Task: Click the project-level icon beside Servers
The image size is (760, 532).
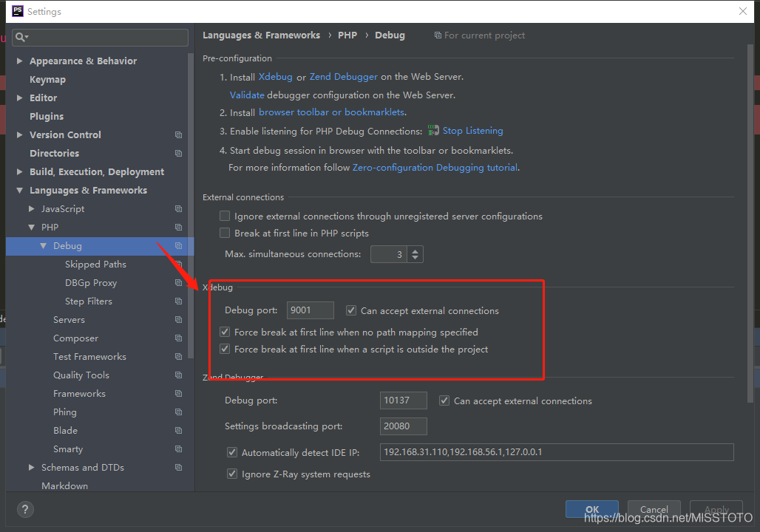Action: [x=178, y=320]
